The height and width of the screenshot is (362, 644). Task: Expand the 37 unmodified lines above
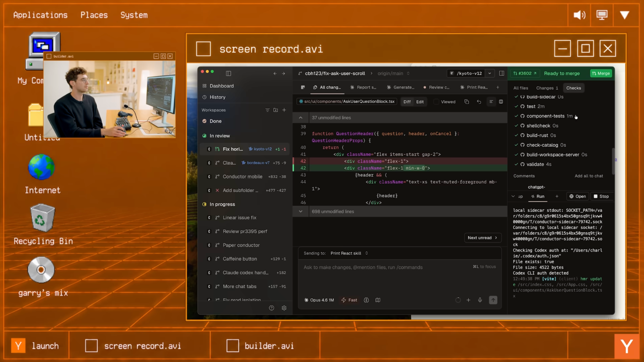click(x=301, y=118)
